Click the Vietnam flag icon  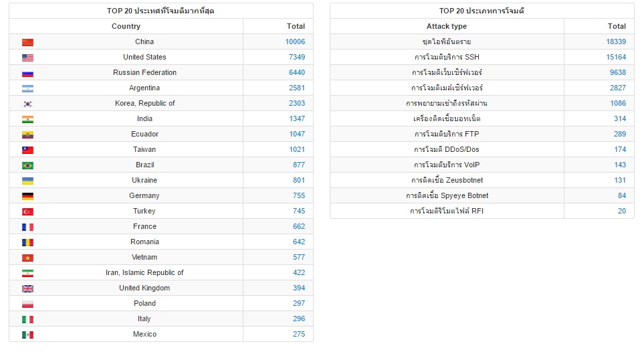[27, 258]
